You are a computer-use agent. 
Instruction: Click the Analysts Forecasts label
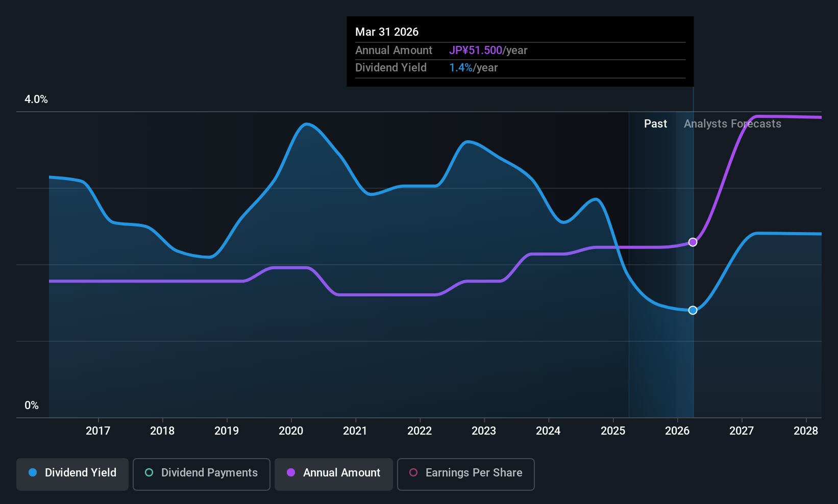click(x=732, y=124)
